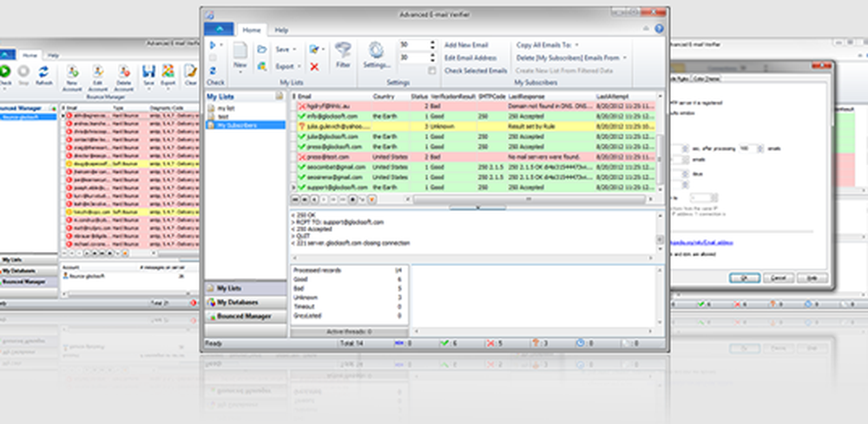Minimize the ribbon with the small up arrow

[x=646, y=29]
